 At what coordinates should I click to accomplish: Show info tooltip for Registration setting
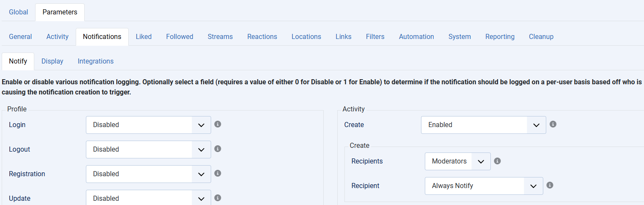(218, 173)
